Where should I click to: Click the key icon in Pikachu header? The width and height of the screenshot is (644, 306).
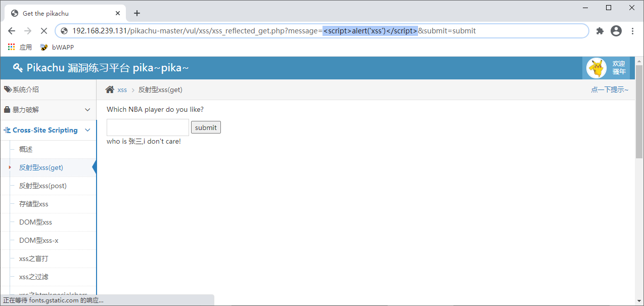coord(18,68)
